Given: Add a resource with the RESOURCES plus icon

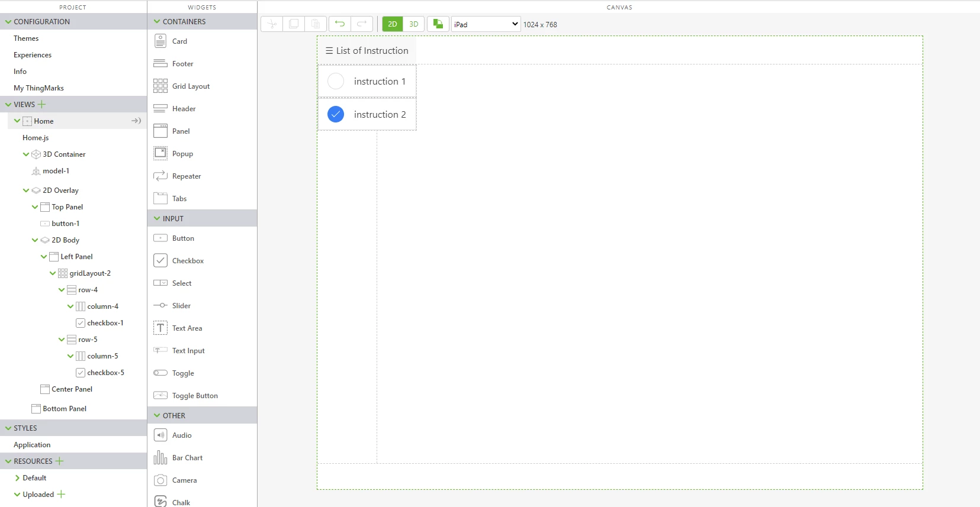Looking at the screenshot, I should (59, 461).
